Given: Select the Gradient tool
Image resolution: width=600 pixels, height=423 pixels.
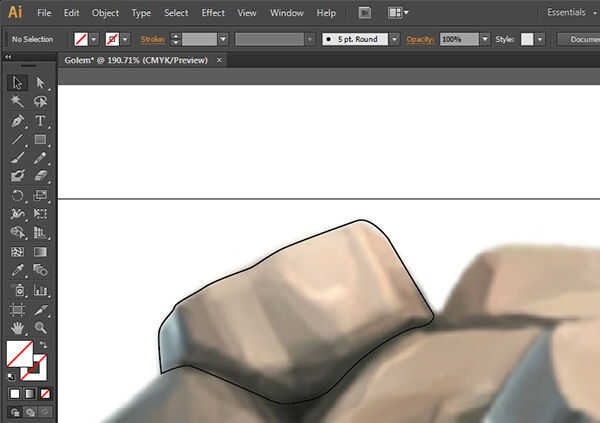Looking at the screenshot, I should click(40, 252).
